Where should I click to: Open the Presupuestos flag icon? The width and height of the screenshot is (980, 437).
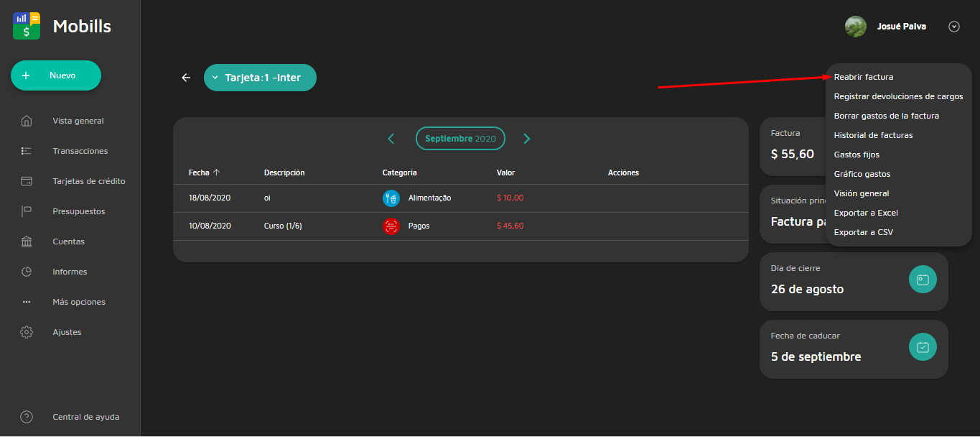[x=27, y=211]
